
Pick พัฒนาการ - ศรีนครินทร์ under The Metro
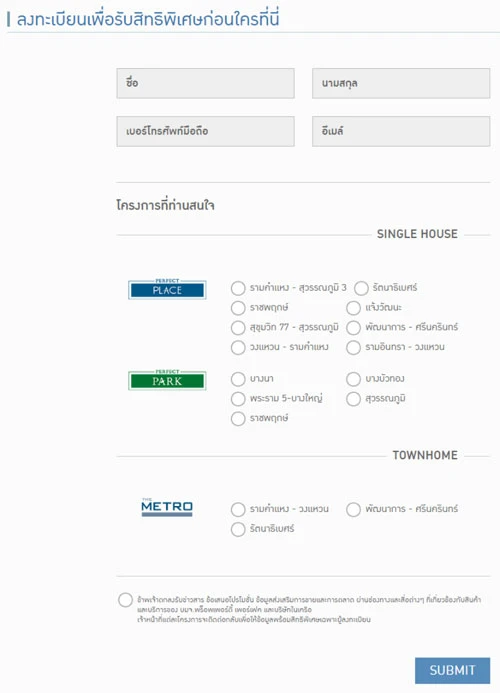353,510
